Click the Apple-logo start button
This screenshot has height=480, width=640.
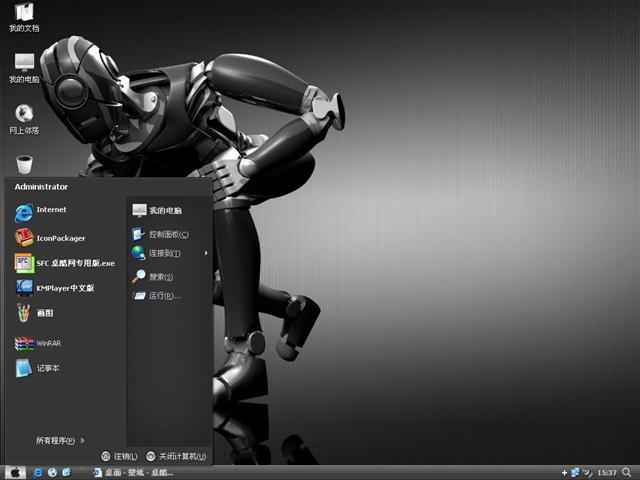point(14,472)
